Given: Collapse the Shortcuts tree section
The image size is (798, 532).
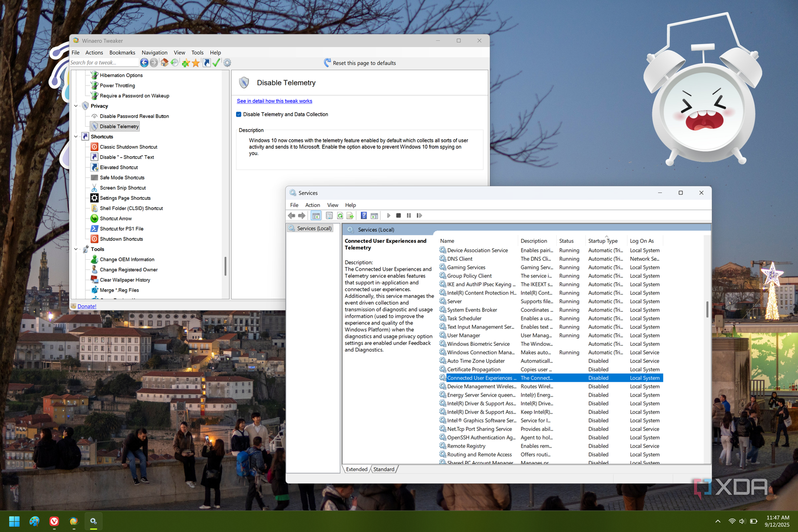Looking at the screenshot, I should click(76, 136).
